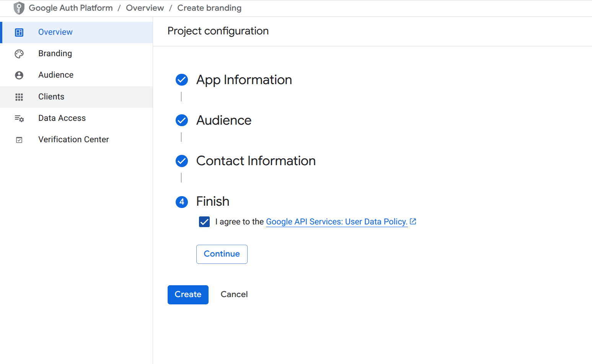592x364 pixels.
Task: Click the Data Access settings-list icon
Action: coord(19,119)
